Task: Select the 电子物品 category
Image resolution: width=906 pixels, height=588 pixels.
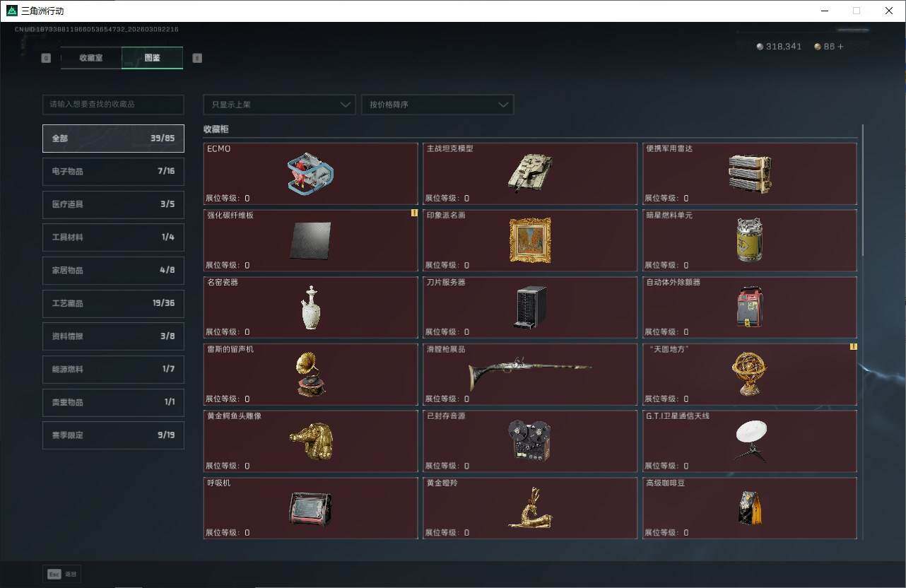Action: (113, 172)
